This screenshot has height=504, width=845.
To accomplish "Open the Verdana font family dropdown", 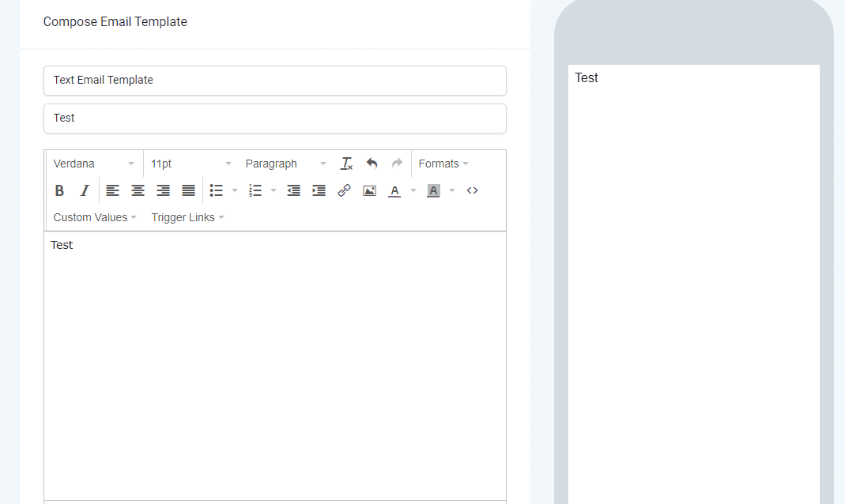I will [x=94, y=164].
